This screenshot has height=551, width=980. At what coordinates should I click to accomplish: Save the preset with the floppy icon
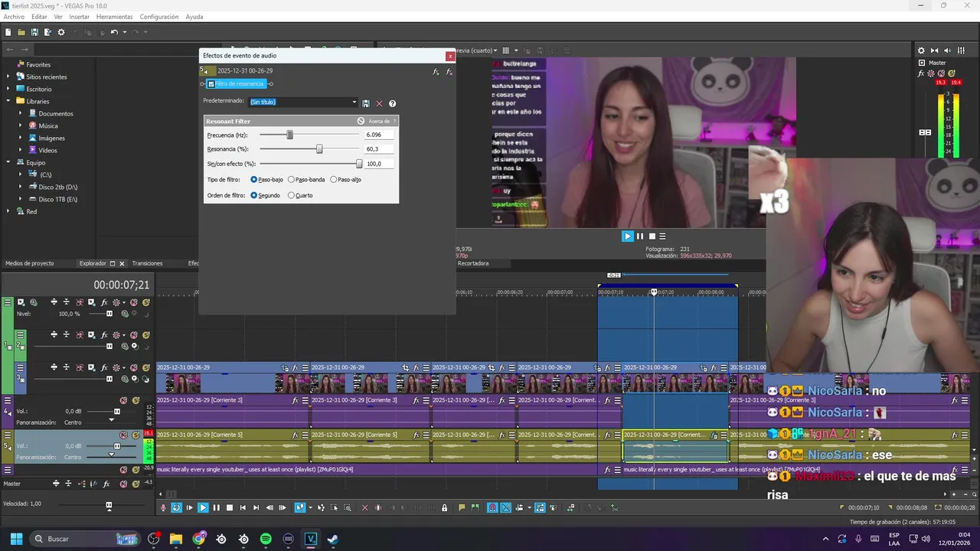[x=366, y=103]
